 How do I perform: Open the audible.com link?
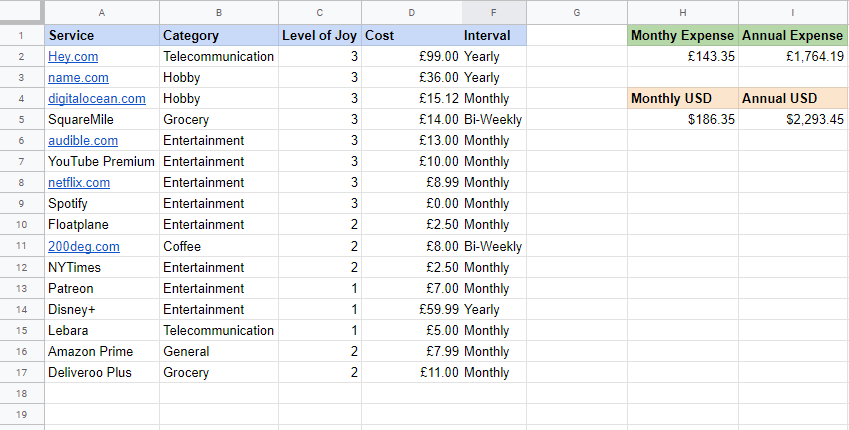(x=83, y=141)
